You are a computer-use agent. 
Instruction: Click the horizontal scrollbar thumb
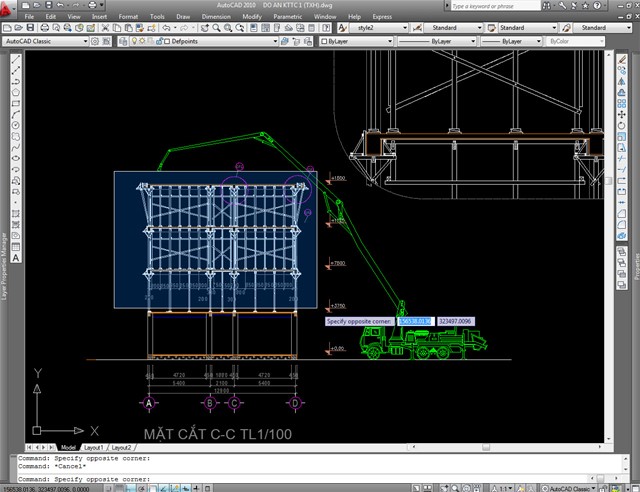click(x=486, y=447)
